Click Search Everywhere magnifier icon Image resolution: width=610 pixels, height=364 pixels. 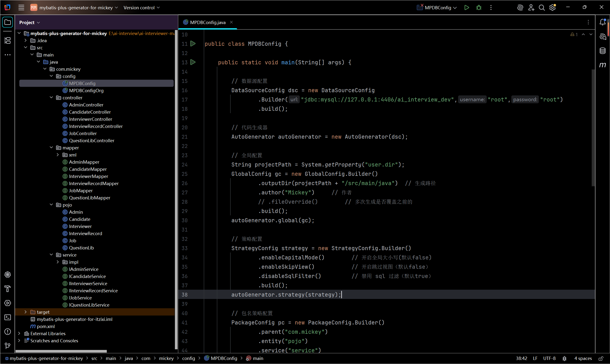542,8
